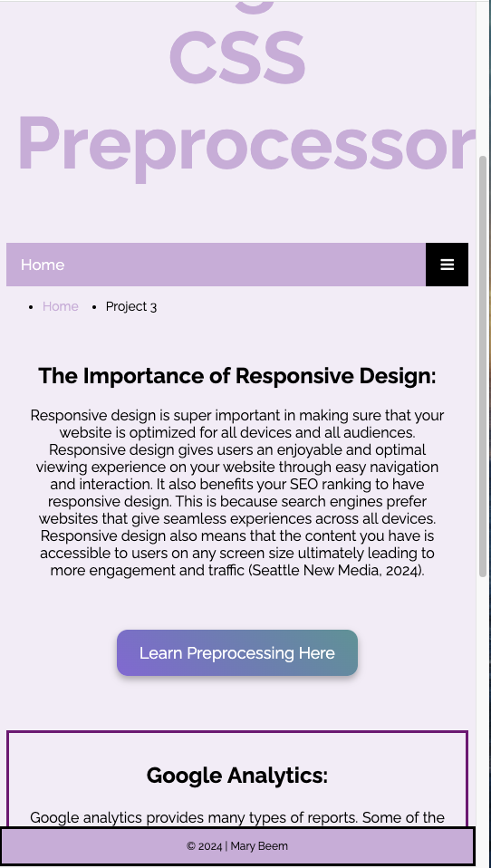Click the Project 3 breadcrumb item
The width and height of the screenshot is (491, 868).
pos(131,306)
